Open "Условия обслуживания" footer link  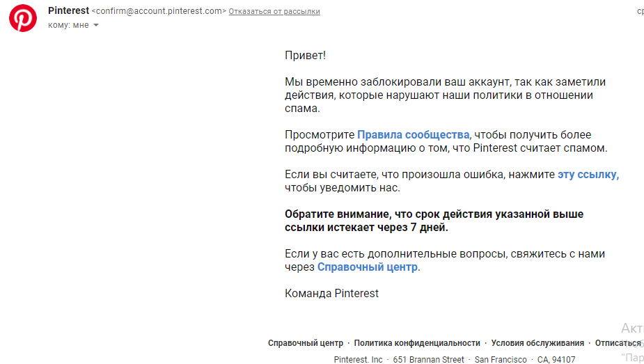537,343
